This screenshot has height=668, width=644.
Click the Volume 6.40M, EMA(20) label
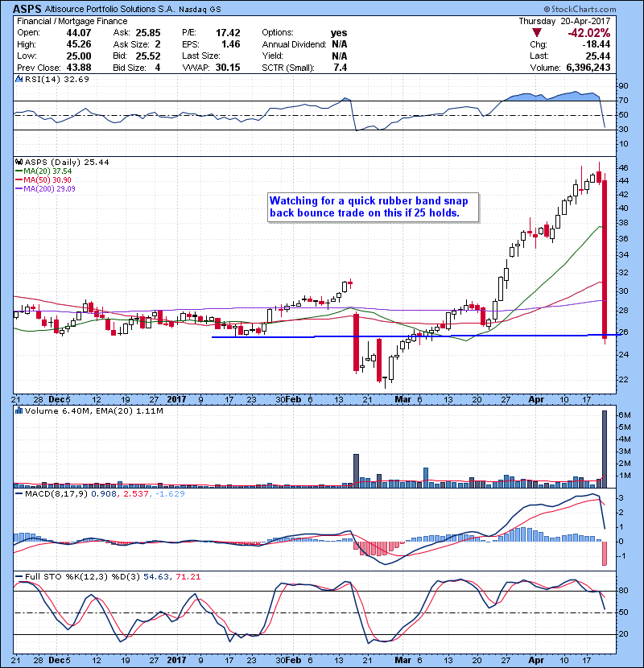[93, 410]
